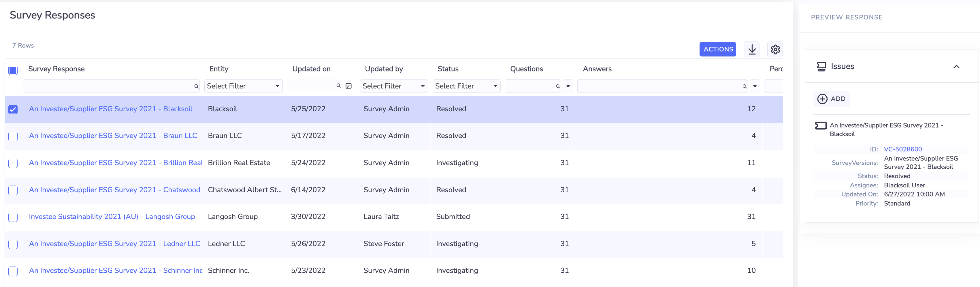The image size is (980, 287).
Task: Click the 'Submitted' status cell
Action: coord(453,217)
